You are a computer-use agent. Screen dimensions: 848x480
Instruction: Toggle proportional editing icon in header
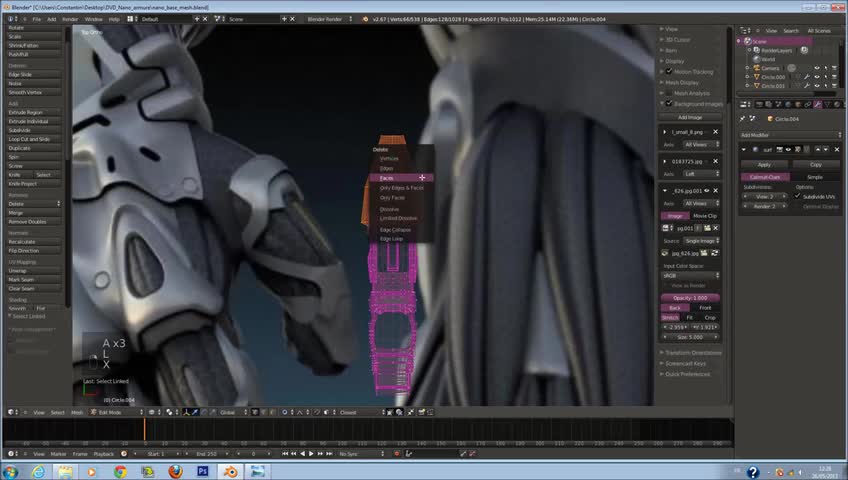[284, 412]
